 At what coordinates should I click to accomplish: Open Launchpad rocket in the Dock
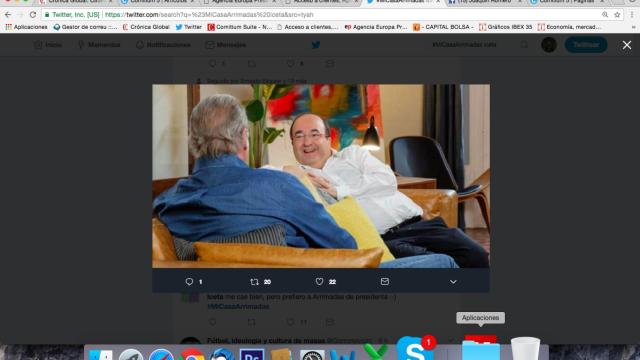(131, 354)
